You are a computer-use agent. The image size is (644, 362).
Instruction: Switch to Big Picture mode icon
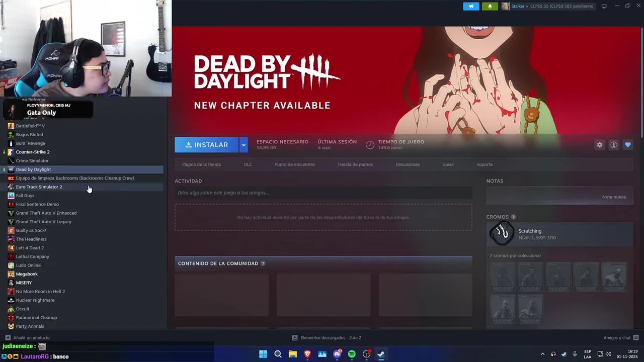[x=604, y=6]
